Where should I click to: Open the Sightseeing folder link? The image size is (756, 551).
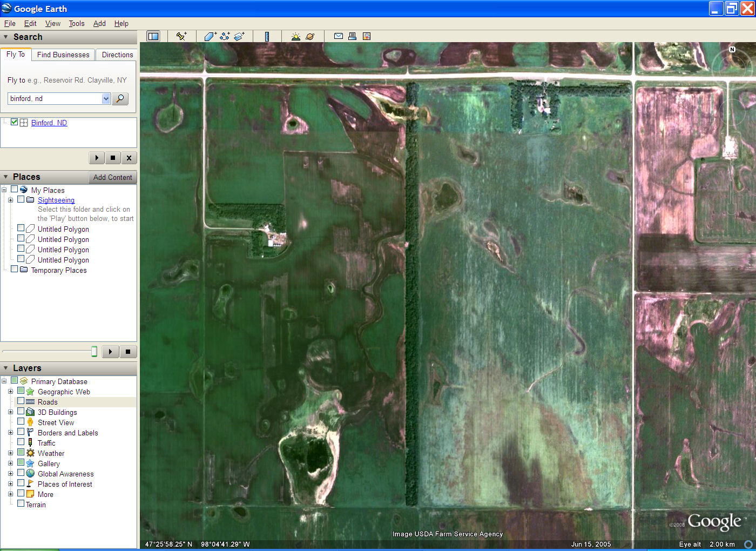[56, 200]
